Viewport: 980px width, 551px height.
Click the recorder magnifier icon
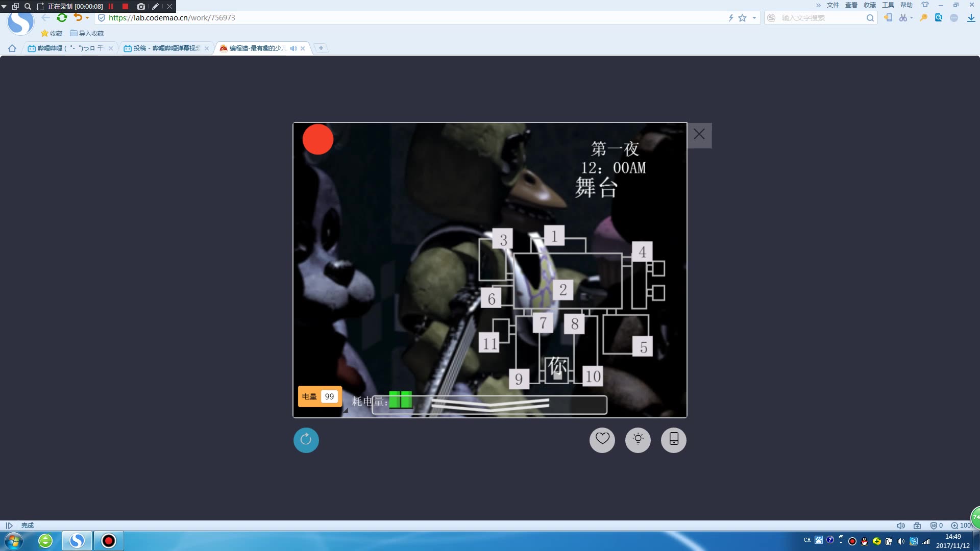(28, 6)
